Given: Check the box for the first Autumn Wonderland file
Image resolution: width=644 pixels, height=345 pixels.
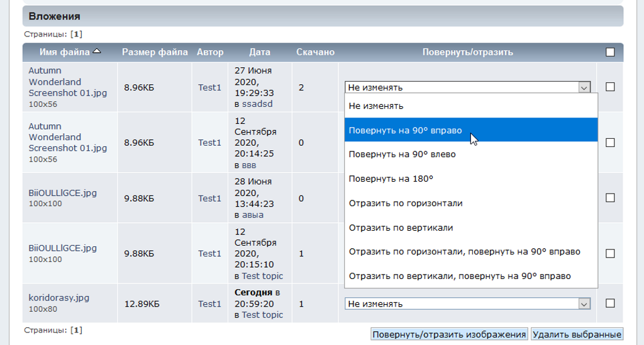Looking at the screenshot, I should (x=609, y=87).
